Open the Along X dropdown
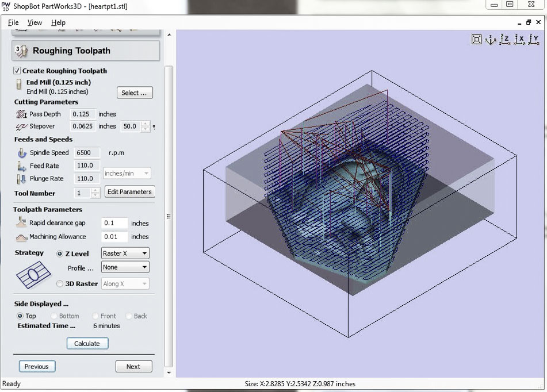The image size is (547, 392). coord(125,284)
